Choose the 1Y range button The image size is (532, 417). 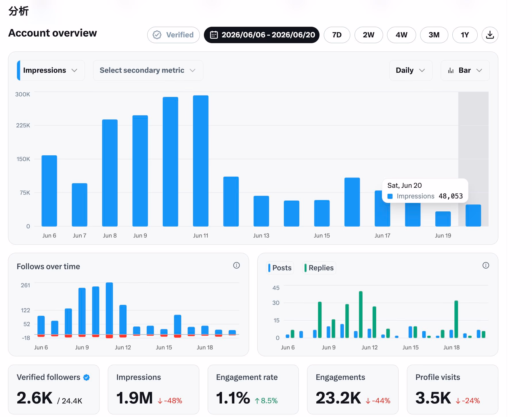465,35
